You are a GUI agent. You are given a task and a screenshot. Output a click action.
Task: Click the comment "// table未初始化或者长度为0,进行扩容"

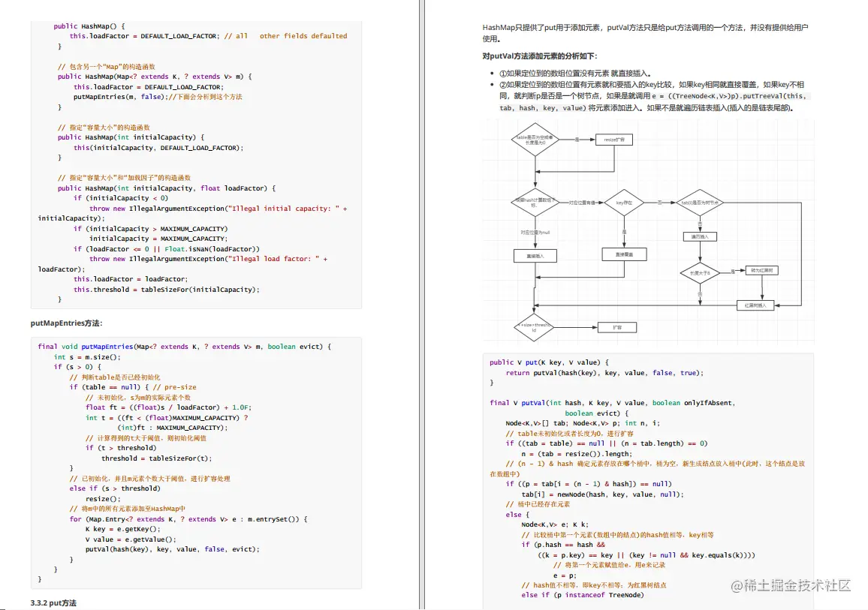569,434
